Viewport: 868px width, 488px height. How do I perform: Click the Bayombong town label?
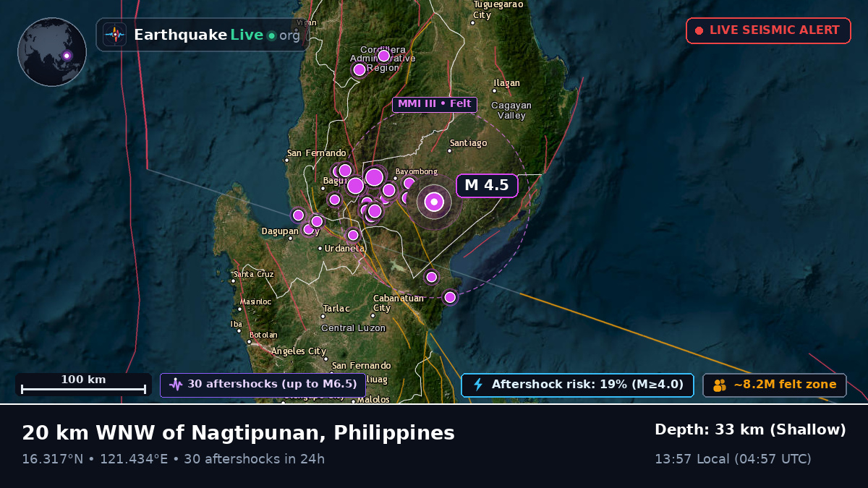pos(416,171)
